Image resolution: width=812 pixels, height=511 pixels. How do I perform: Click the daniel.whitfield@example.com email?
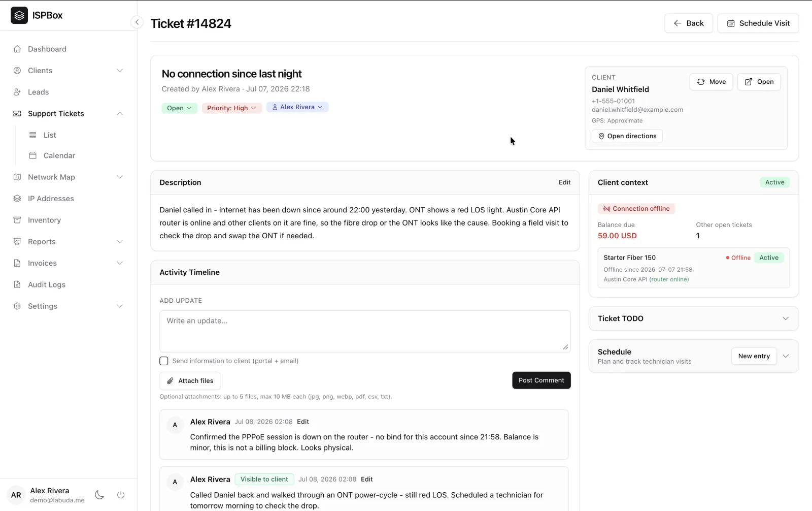point(637,110)
